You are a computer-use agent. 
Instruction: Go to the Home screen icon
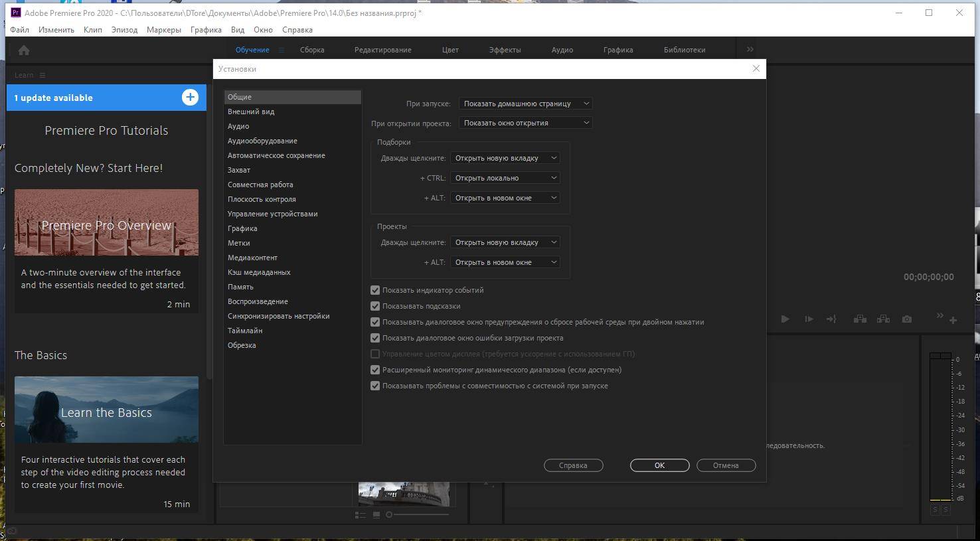coord(24,50)
